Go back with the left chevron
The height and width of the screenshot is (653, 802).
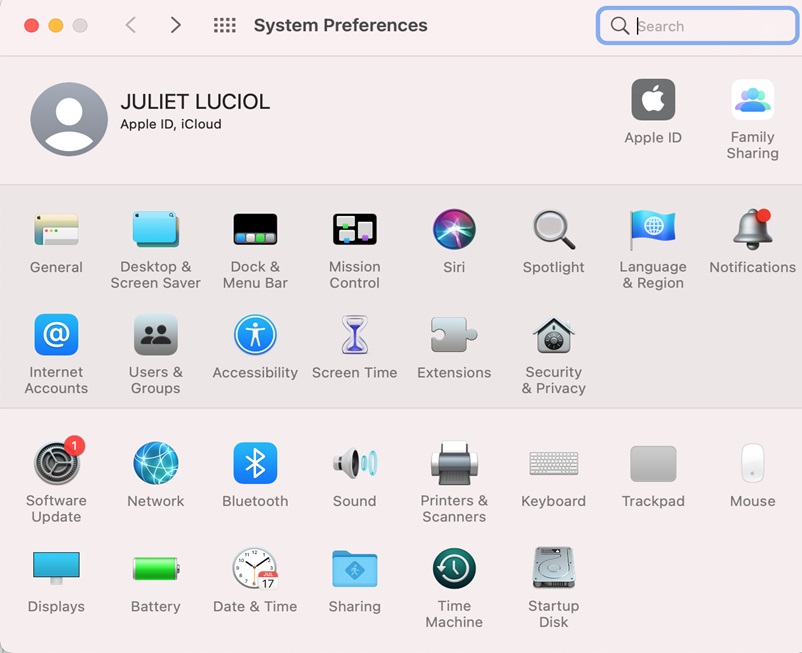(x=131, y=25)
